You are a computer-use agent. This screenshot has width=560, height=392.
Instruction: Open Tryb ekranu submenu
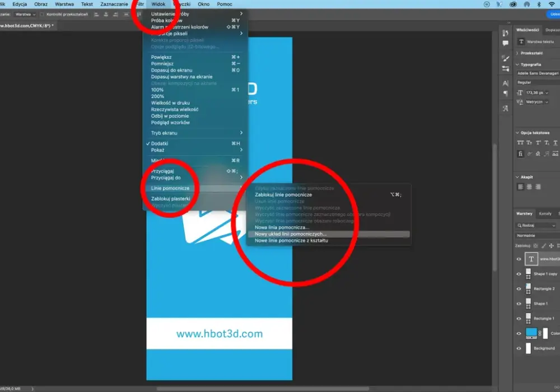195,133
